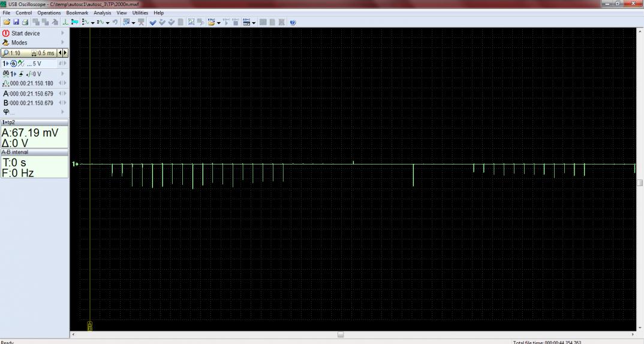
Task: Toggle the channel 1 coupling icon
Action: point(20,64)
